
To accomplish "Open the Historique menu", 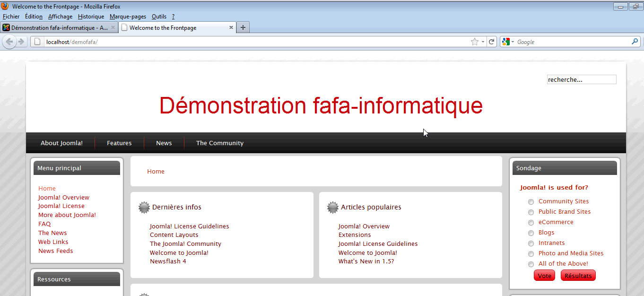I will click(x=91, y=17).
